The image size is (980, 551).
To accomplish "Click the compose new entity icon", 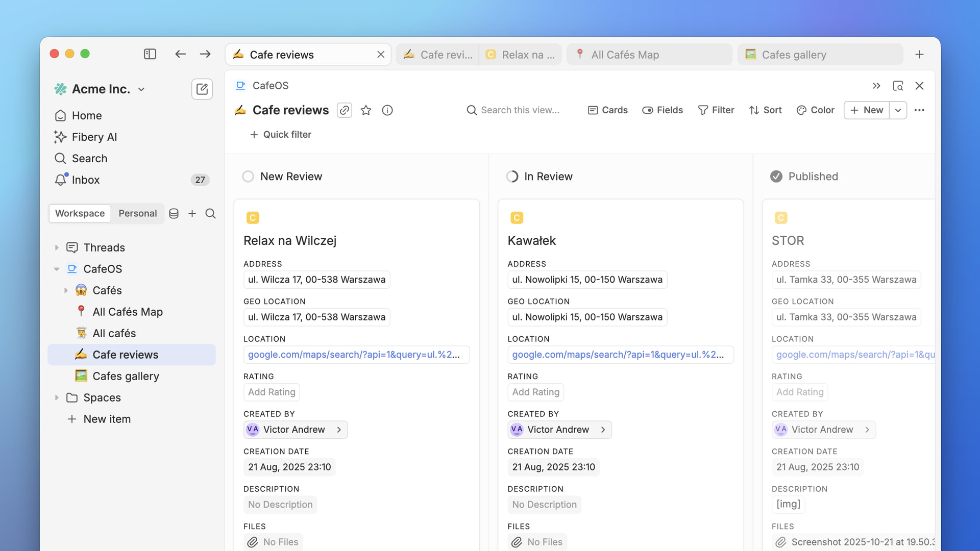I will [x=202, y=89].
